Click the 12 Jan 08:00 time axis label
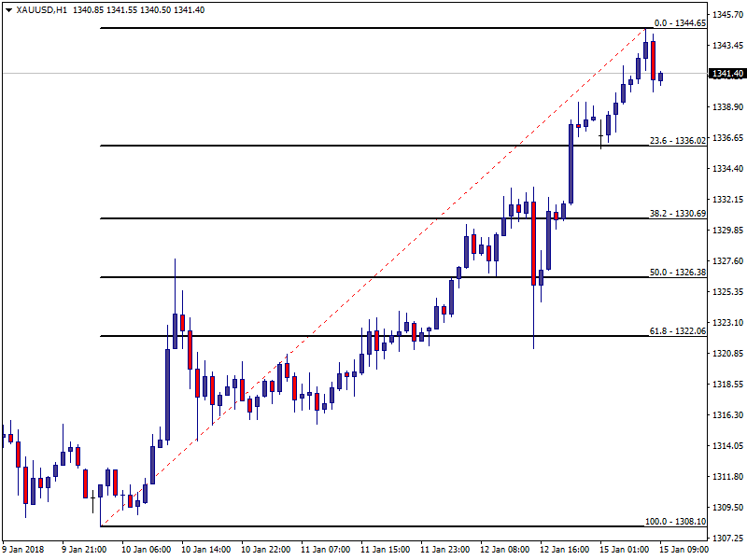Screen dimensions: 747x560 click(x=504, y=550)
